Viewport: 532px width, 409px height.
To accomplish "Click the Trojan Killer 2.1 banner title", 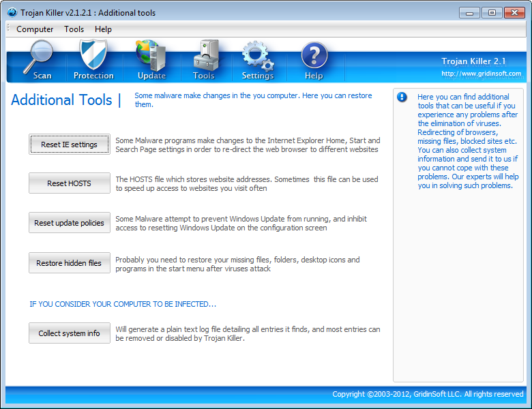I will 473,61.
